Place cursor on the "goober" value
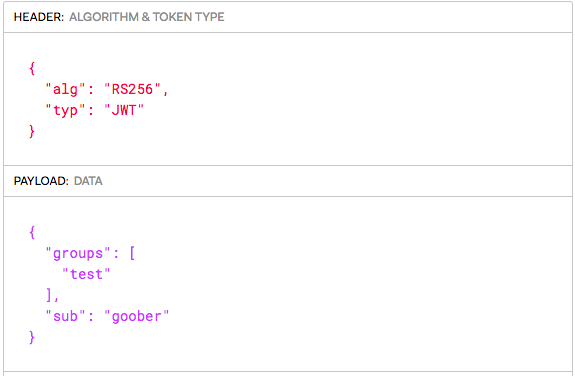 coord(136,316)
